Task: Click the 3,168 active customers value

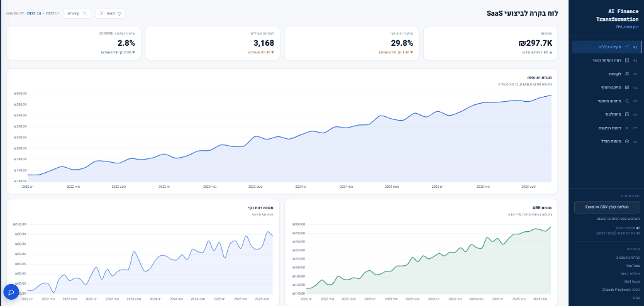Action: [264, 43]
